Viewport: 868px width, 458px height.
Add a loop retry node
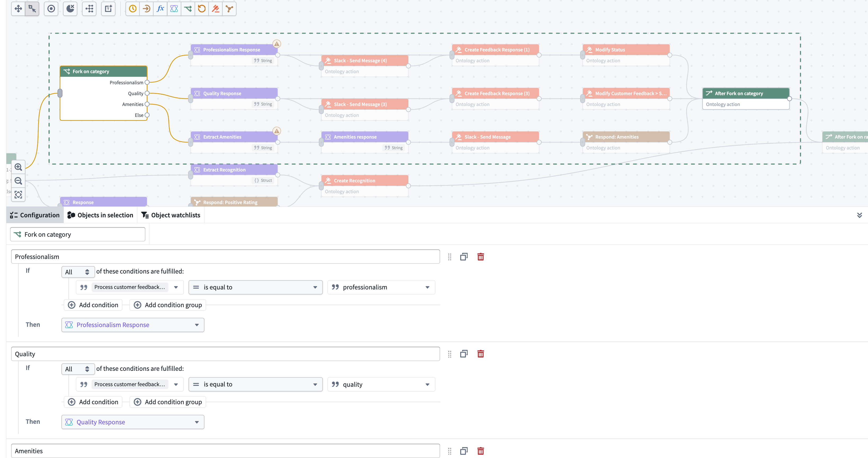(202, 9)
